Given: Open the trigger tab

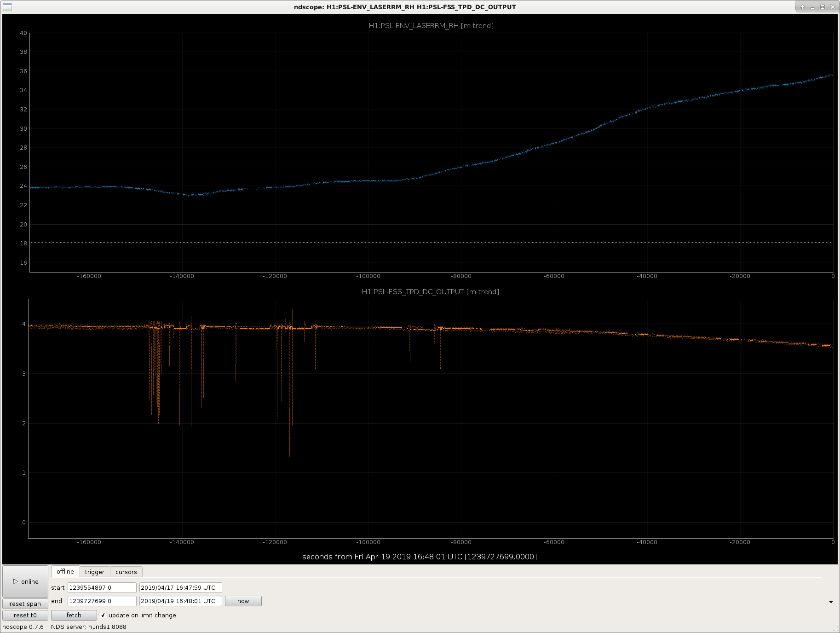Looking at the screenshot, I should [95, 572].
